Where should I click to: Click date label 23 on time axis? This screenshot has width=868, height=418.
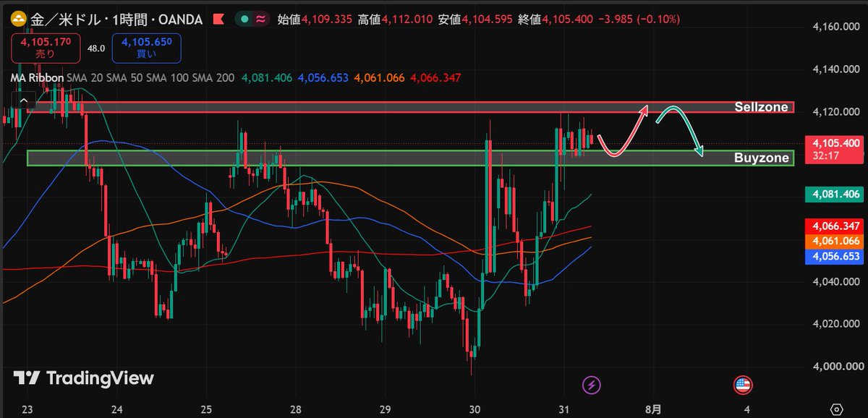coord(28,409)
